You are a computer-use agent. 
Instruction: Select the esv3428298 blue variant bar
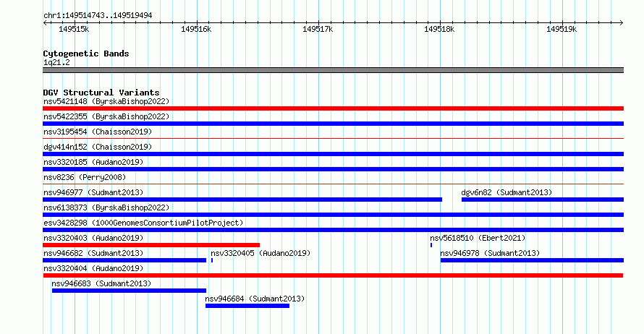tap(333, 230)
